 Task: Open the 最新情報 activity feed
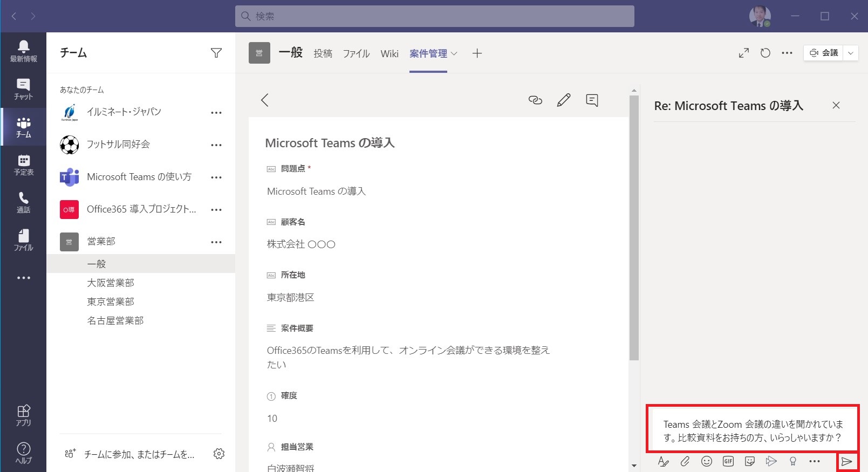23,51
